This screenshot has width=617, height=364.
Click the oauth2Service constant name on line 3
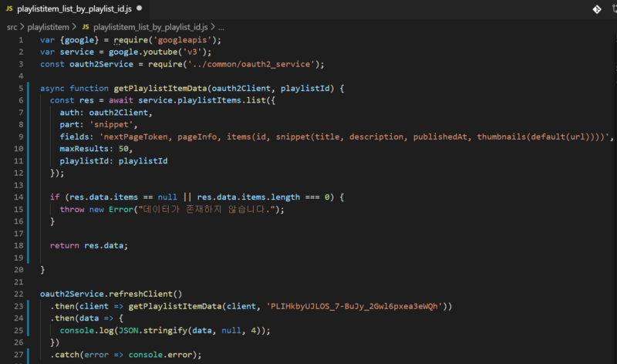pyautogui.click(x=102, y=64)
